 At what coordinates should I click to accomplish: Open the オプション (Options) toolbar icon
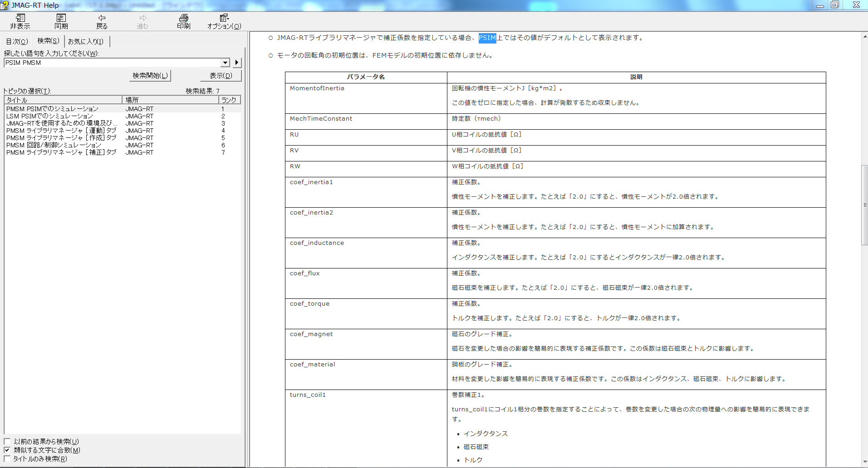224,18
